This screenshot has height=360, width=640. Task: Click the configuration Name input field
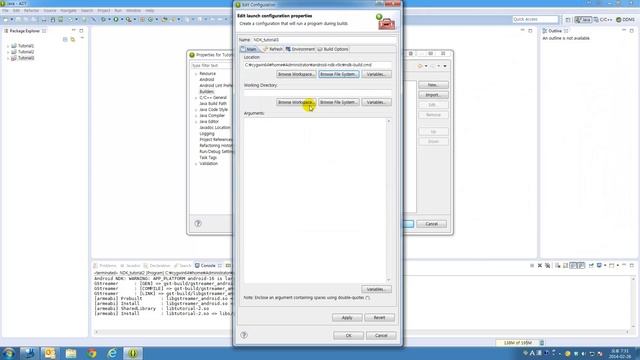(x=324, y=40)
